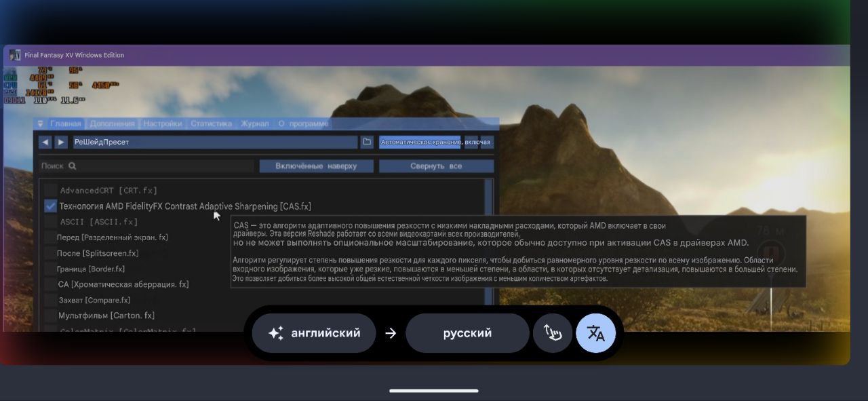Open the О программе tab

[304, 123]
